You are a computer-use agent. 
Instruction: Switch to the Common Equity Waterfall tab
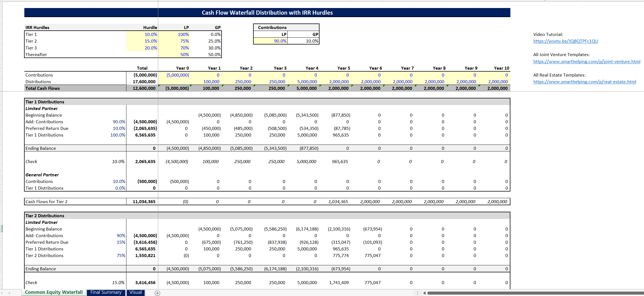[54, 292]
